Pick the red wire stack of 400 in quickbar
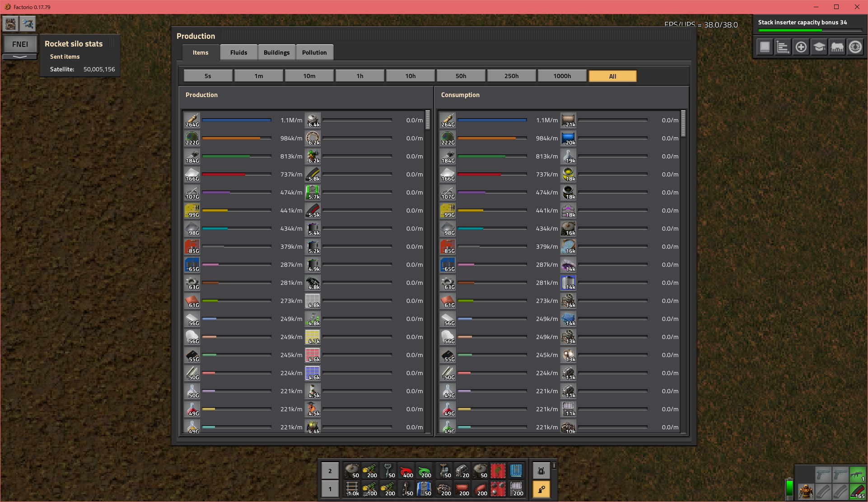The width and height of the screenshot is (868, 502). pyautogui.click(x=407, y=471)
